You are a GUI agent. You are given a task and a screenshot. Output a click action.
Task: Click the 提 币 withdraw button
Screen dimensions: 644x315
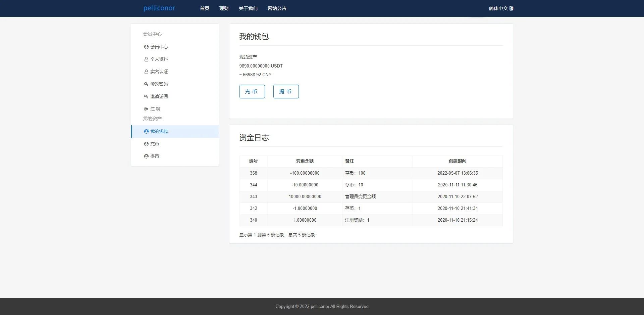tap(286, 91)
